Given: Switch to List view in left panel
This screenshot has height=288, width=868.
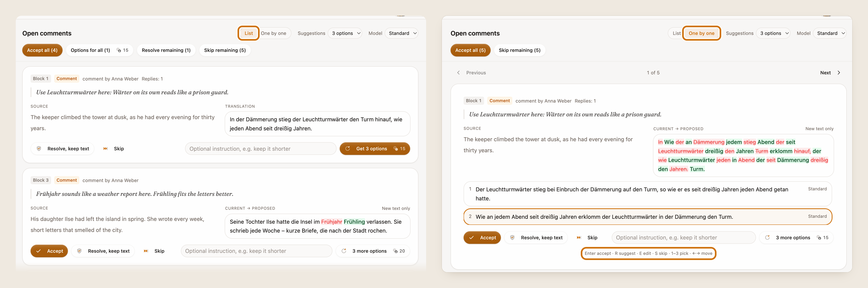Looking at the screenshot, I should tap(248, 33).
